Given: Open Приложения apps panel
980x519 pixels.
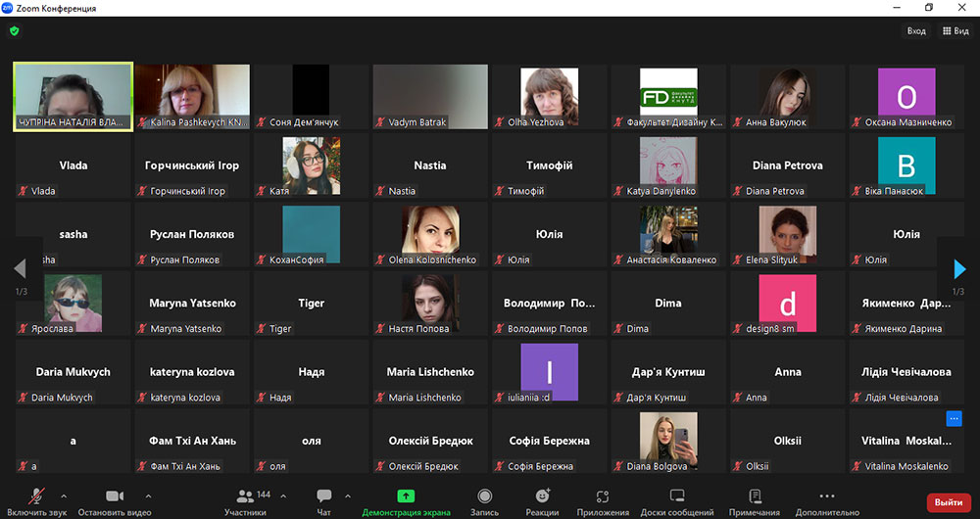Looking at the screenshot, I should click(x=603, y=501).
